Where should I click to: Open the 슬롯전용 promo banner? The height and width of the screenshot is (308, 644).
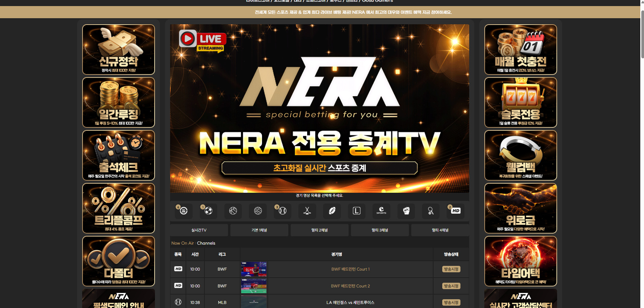point(521,102)
